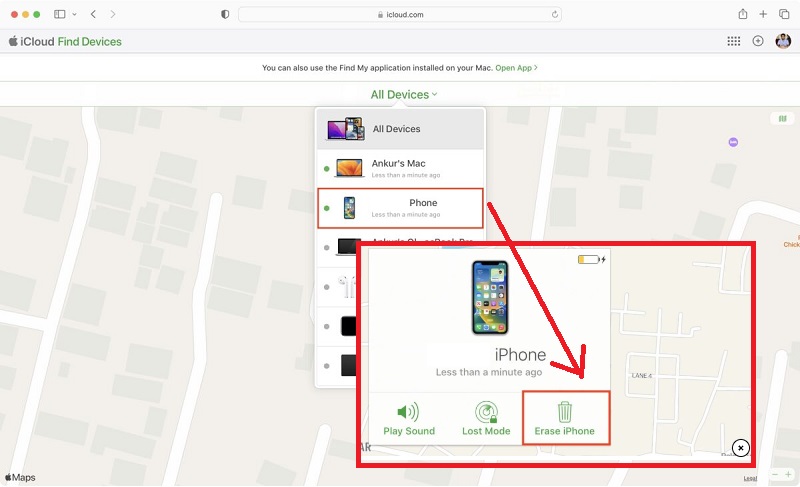Show Safari tab overview

784,14
